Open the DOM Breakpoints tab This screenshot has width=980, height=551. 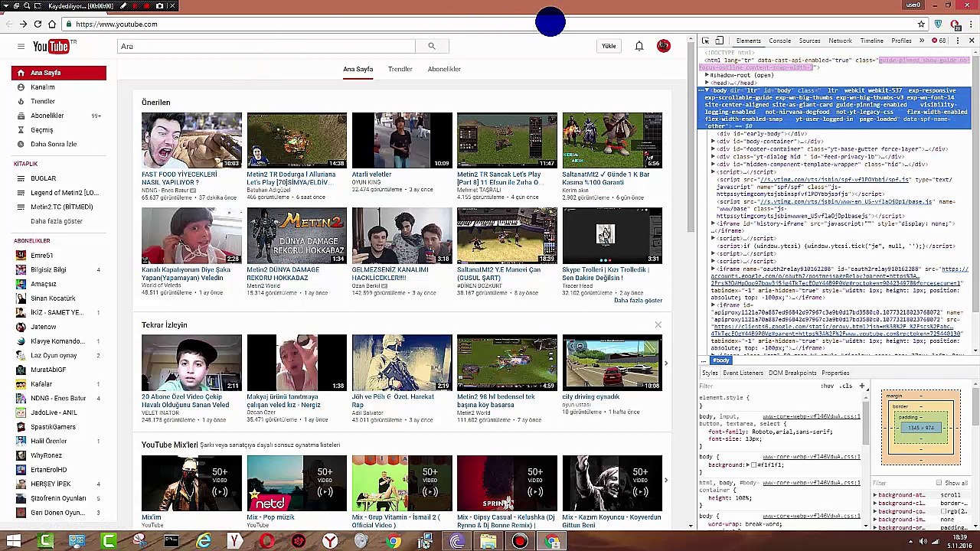(x=792, y=373)
